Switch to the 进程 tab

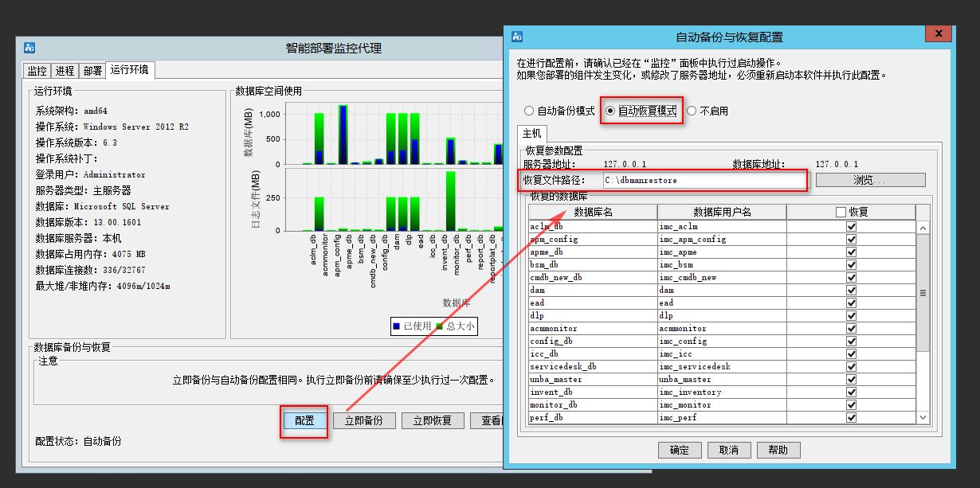65,71
